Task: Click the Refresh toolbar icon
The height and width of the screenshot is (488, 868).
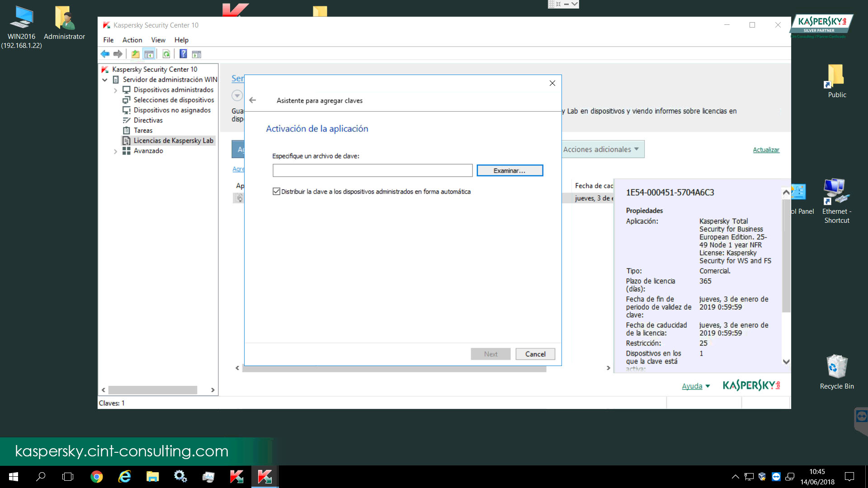Action: 166,54
